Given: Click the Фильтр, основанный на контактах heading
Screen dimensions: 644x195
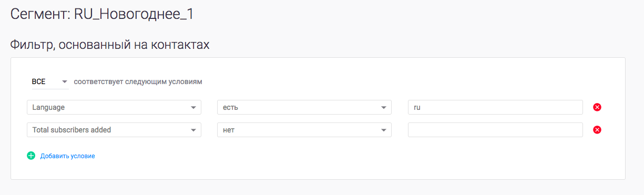Looking at the screenshot, I should (x=110, y=45).
